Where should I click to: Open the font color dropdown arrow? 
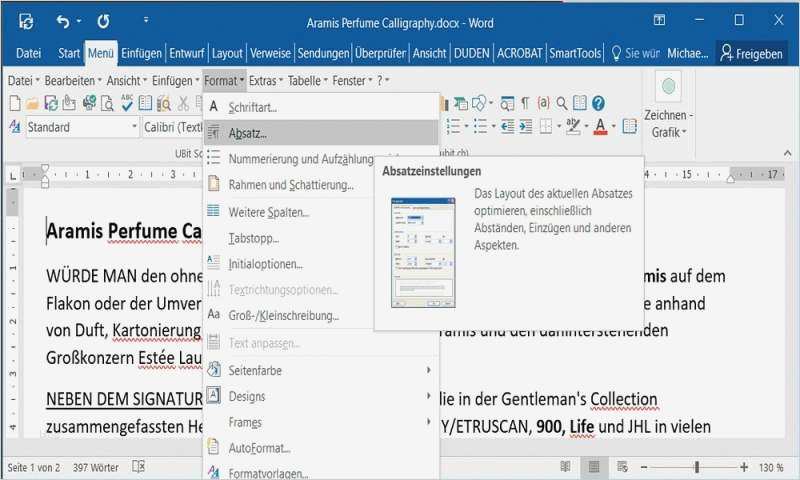613,127
